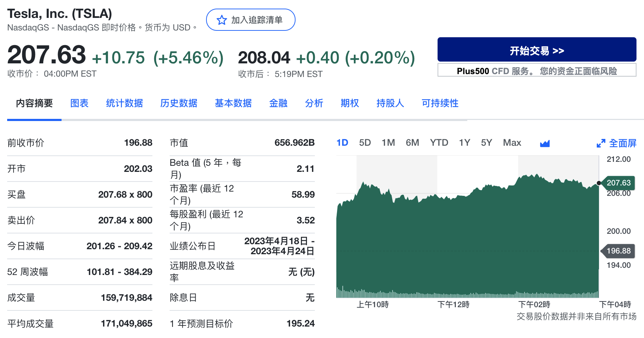Click the 上午10時 time axis label
This screenshot has width=644, height=338.
point(372,305)
